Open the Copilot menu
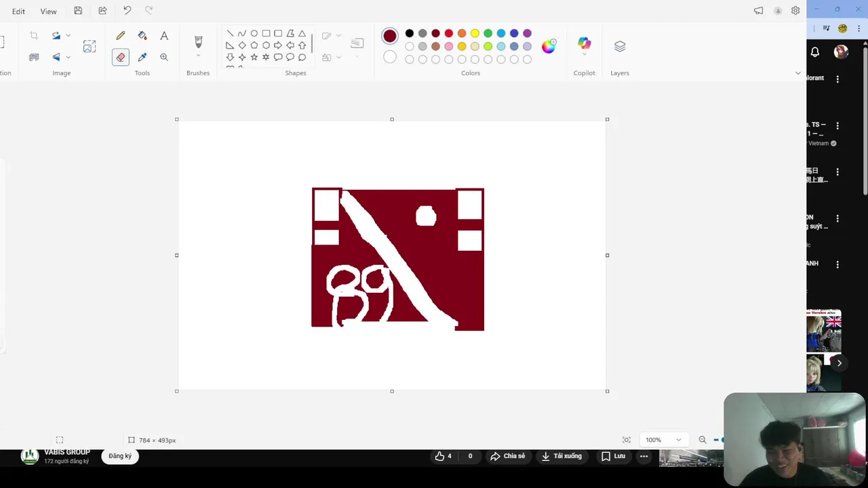 point(584,46)
